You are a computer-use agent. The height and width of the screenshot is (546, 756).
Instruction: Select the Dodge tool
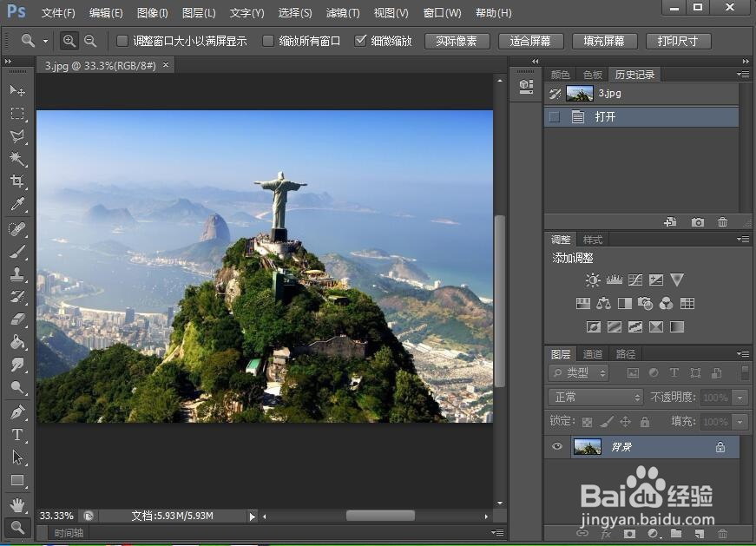tap(17, 387)
